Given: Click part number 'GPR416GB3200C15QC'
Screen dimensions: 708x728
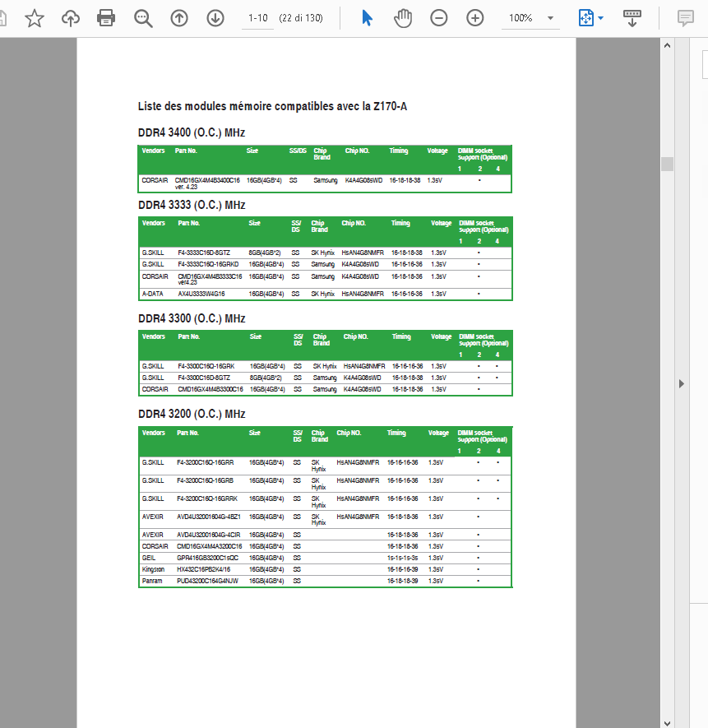Looking at the screenshot, I should pyautogui.click(x=207, y=558).
